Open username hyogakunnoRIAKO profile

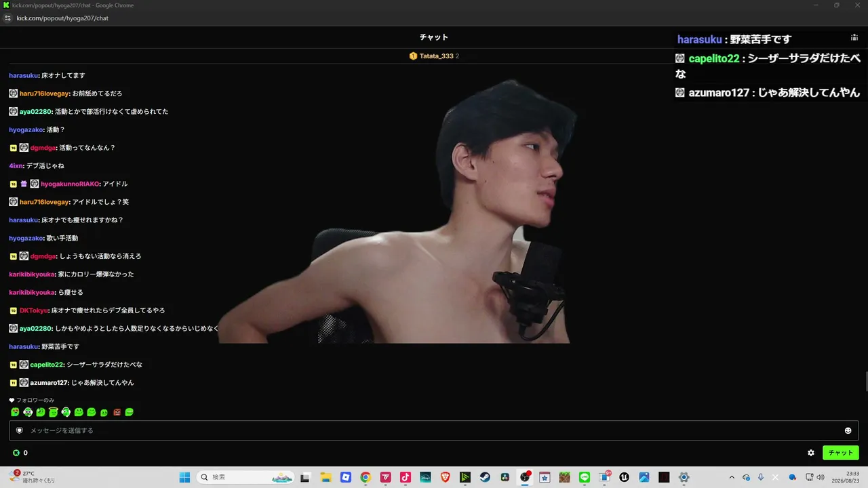(70, 184)
